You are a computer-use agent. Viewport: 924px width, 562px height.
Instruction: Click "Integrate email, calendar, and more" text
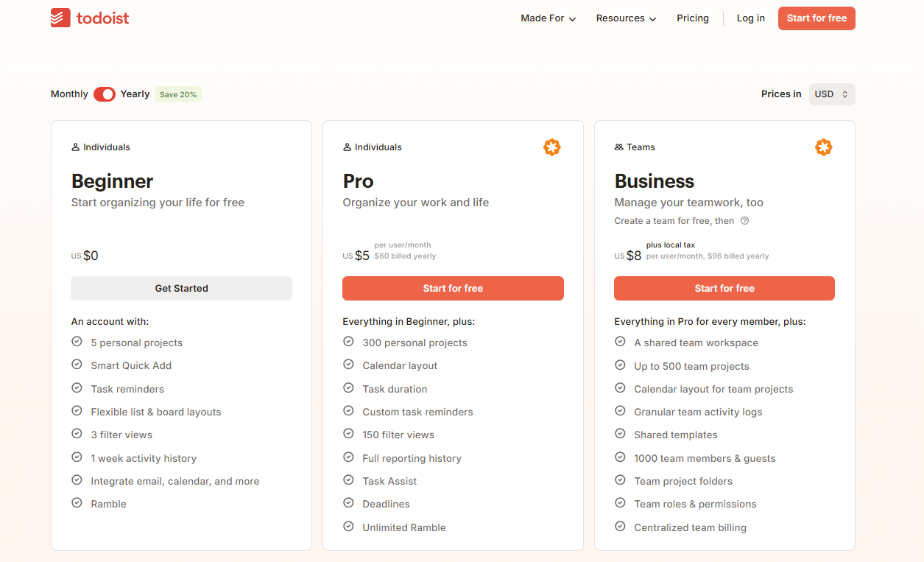(x=175, y=481)
